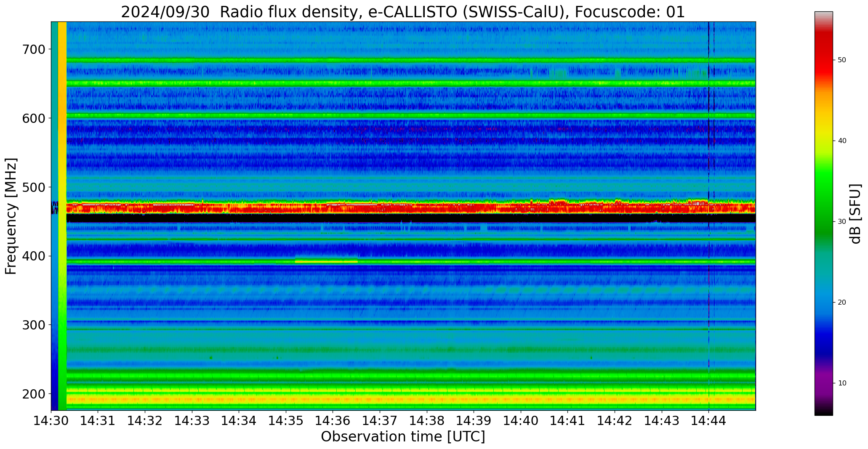868x449 pixels.
Task: Click the 14:43 time tick label
Action: coord(662,421)
